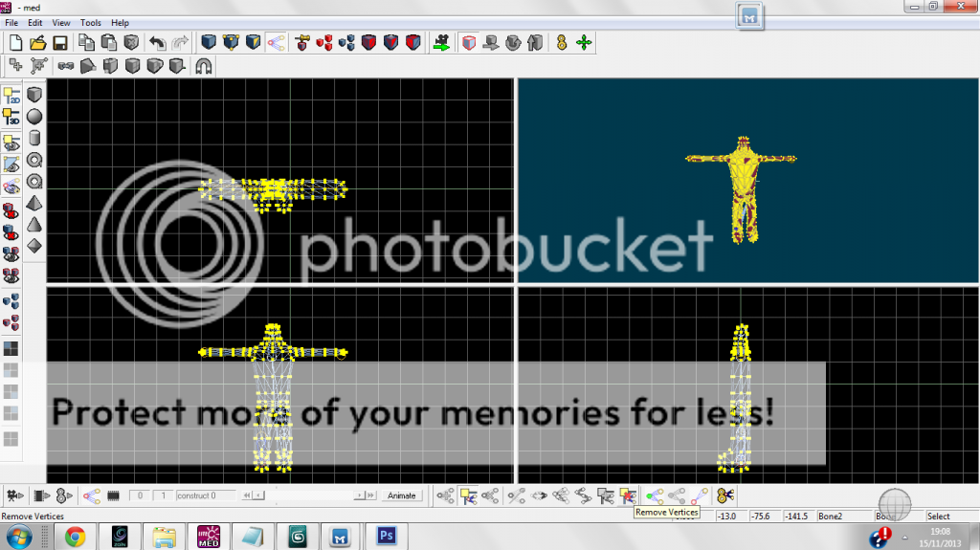
Task: Toggle the blue solid cube display mode
Action: pos(208,42)
